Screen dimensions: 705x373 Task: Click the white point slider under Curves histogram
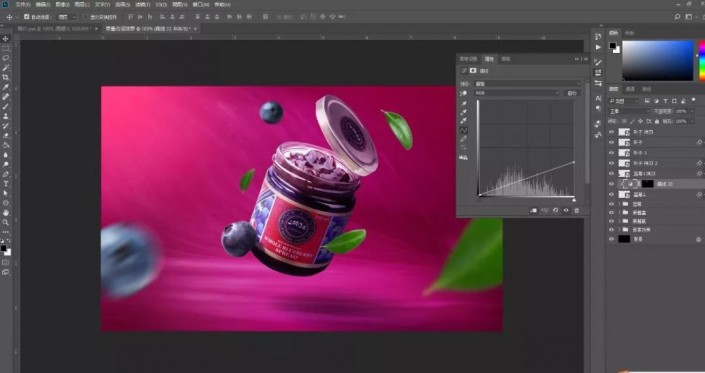pyautogui.click(x=574, y=199)
